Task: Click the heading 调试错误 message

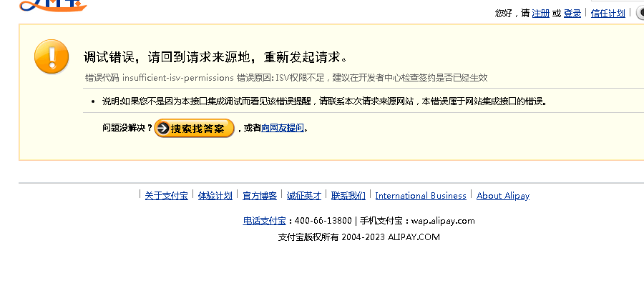Action: [215, 57]
